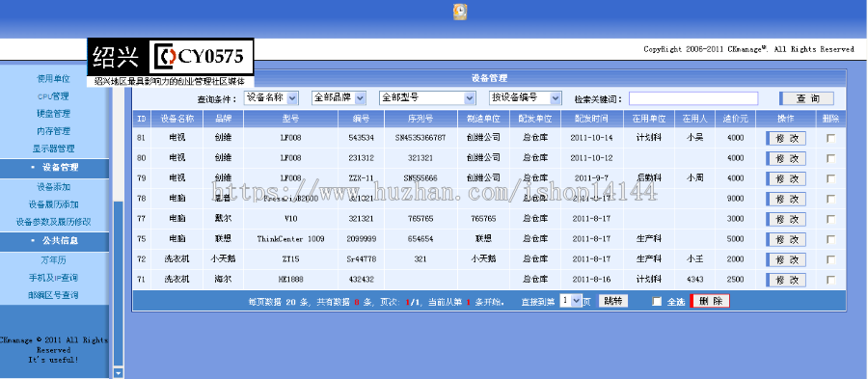Open 设备履历添加 in the sidebar
868x379 pixels.
[x=53, y=204]
